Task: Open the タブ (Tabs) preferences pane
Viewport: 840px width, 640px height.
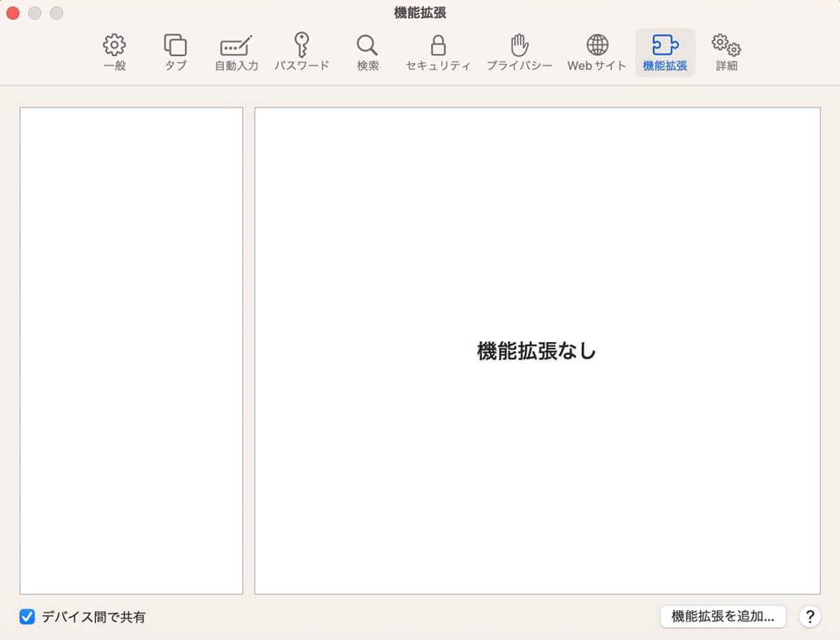Action: [x=175, y=53]
